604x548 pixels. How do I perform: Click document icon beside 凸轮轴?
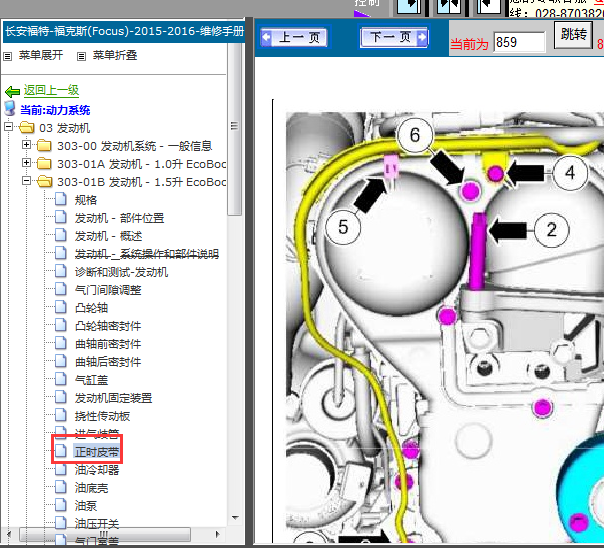coord(60,307)
